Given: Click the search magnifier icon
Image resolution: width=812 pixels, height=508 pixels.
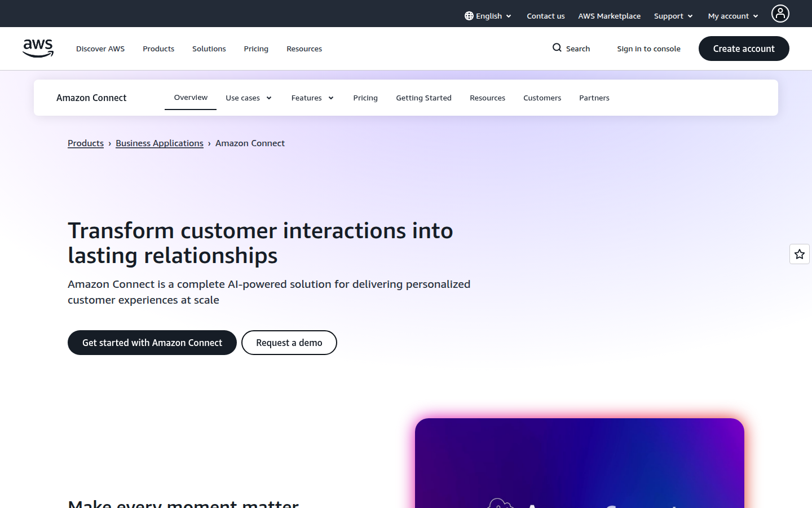Looking at the screenshot, I should point(557,48).
